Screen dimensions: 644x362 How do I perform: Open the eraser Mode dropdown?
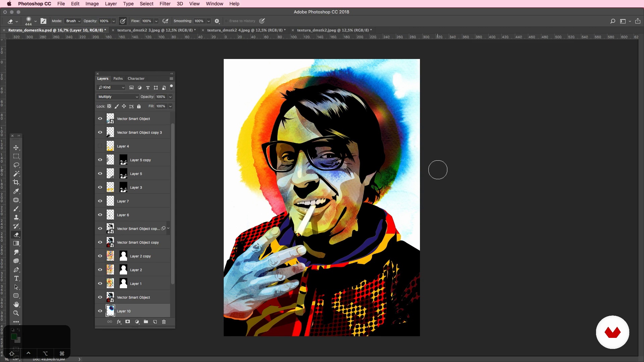(73, 21)
